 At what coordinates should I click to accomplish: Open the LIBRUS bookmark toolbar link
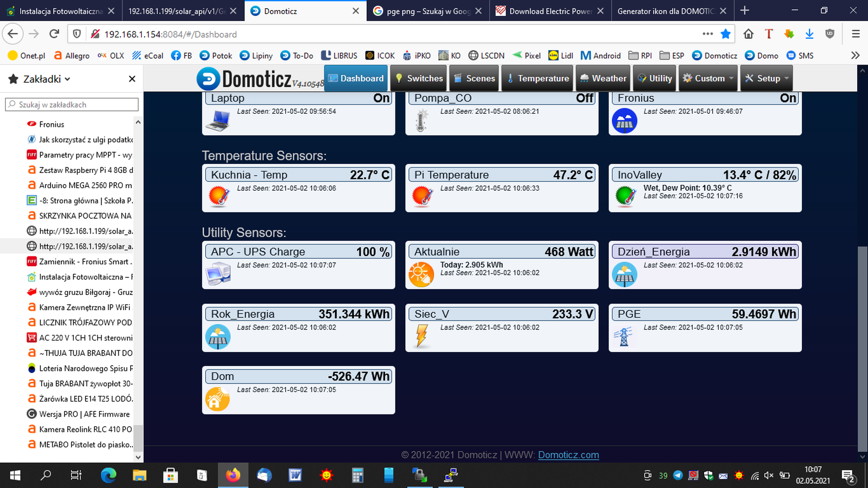(x=339, y=56)
